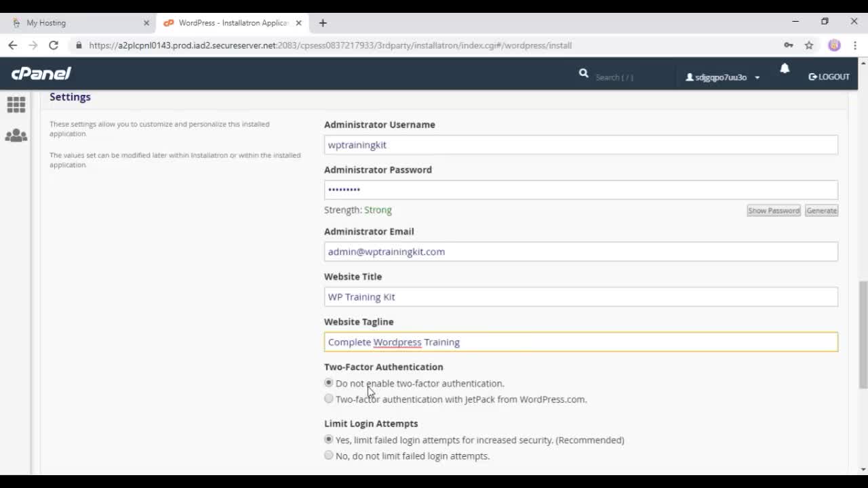The image size is (868, 488).
Task: Click the Show Password button
Action: point(773,211)
